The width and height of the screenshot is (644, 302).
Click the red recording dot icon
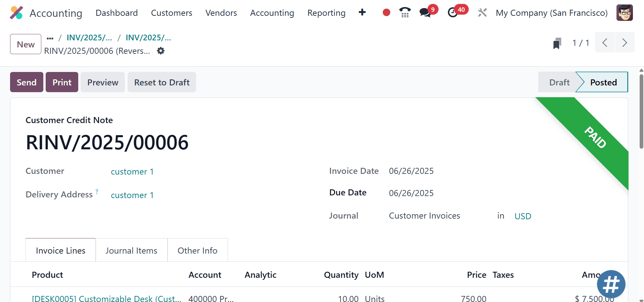tap(386, 12)
